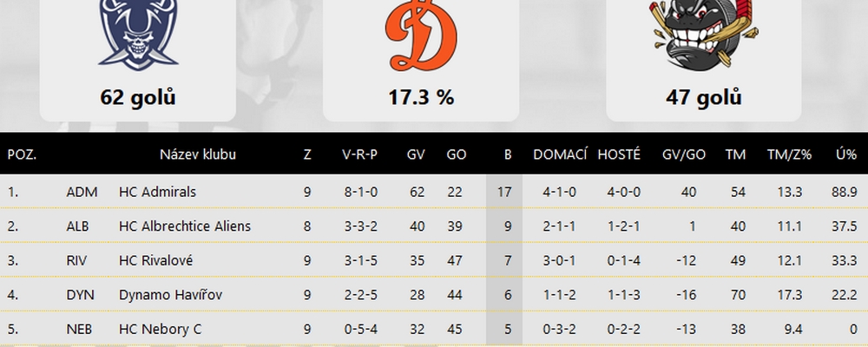
Task: Open the 17.3 % stat card
Action: click(421, 60)
